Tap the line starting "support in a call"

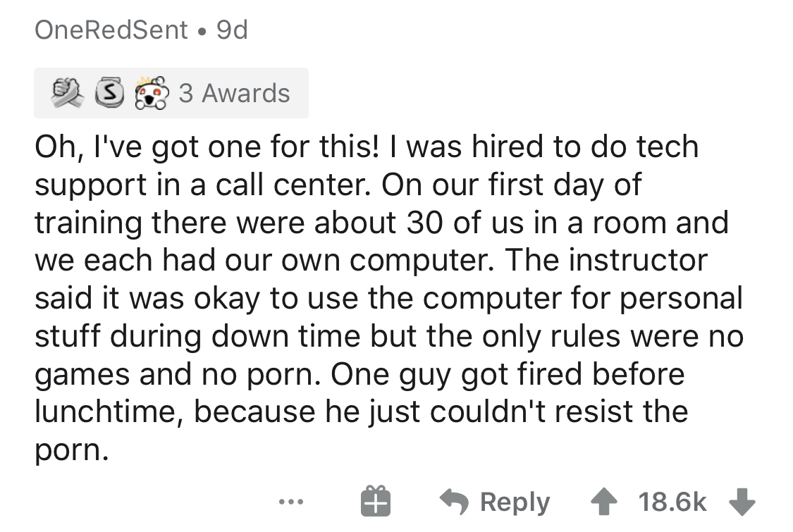338,185
